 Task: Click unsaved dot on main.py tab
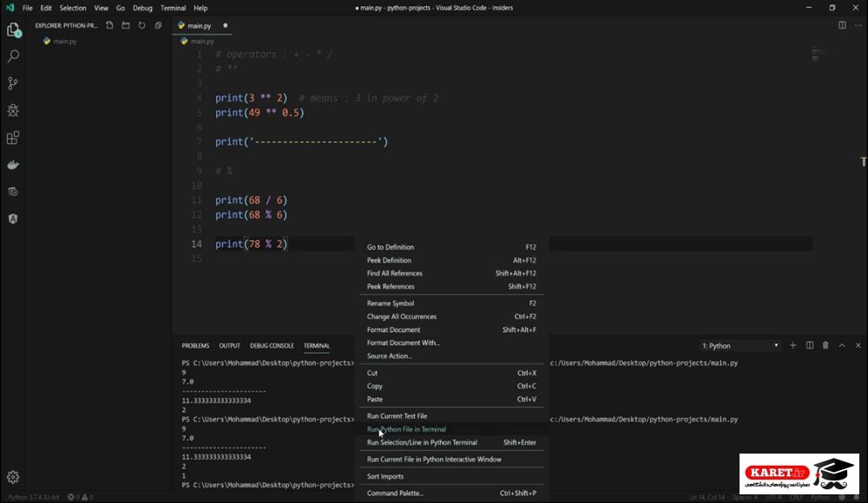tap(226, 25)
